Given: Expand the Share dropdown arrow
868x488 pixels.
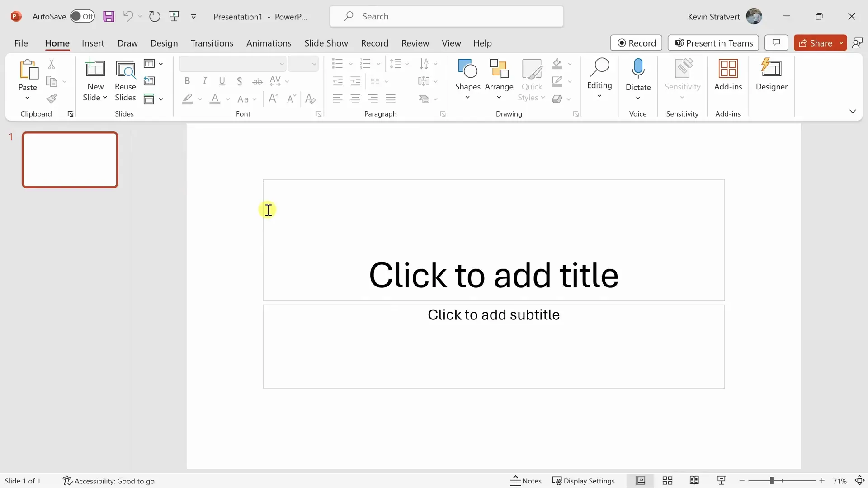Looking at the screenshot, I should pos(841,43).
